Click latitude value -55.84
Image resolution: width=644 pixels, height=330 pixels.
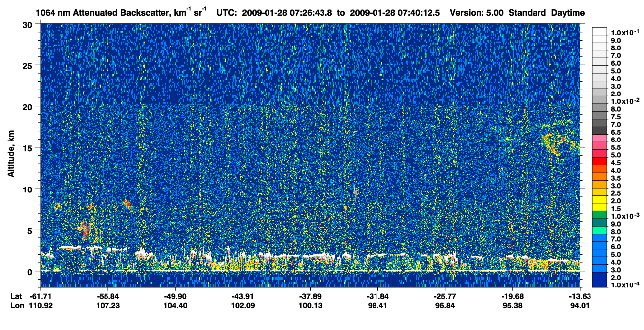click(x=108, y=296)
